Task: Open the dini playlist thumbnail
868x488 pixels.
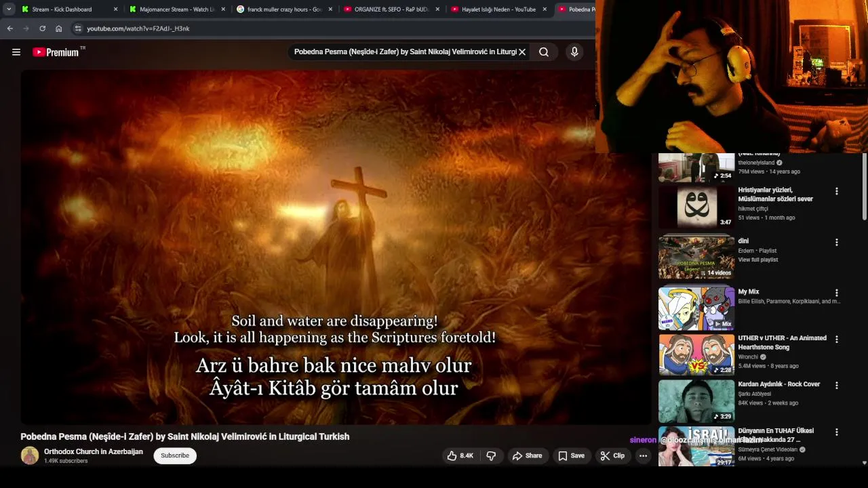Action: [x=696, y=258]
